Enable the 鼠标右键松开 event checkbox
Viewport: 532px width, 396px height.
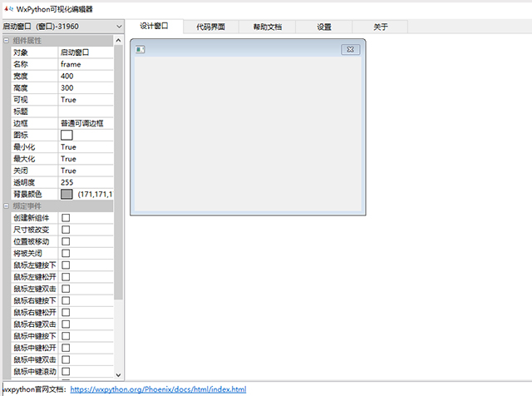(x=66, y=312)
